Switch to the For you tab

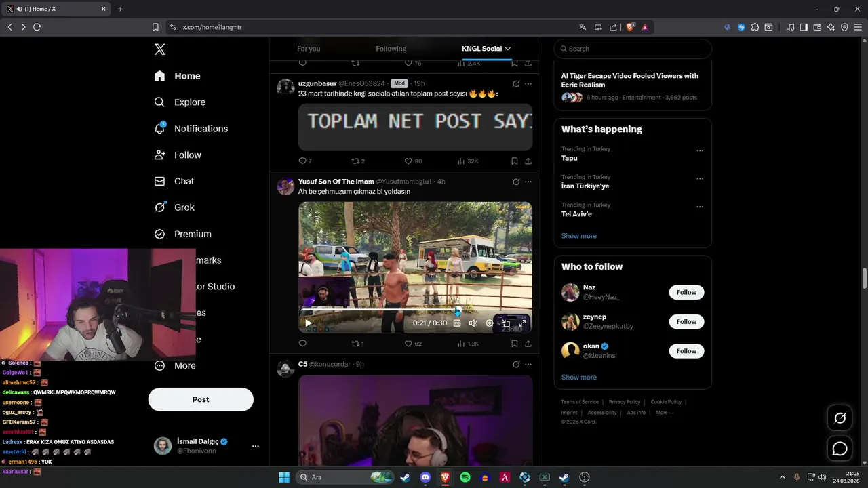coord(309,49)
